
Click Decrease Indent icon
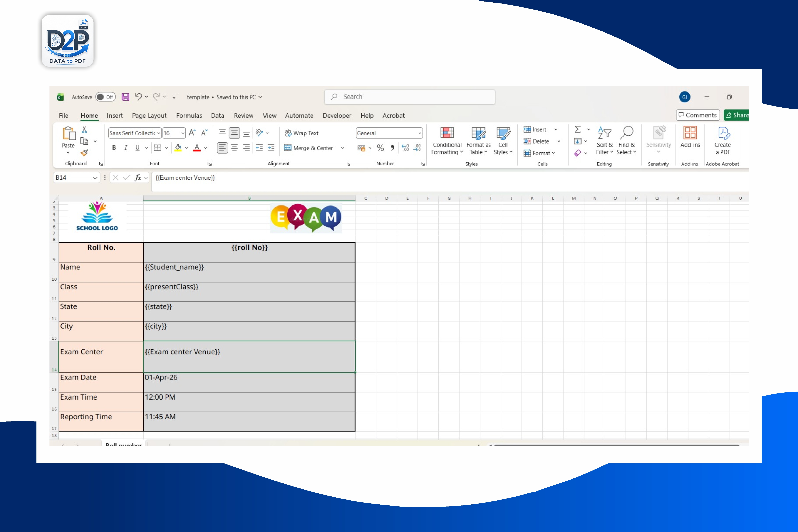coord(259,148)
